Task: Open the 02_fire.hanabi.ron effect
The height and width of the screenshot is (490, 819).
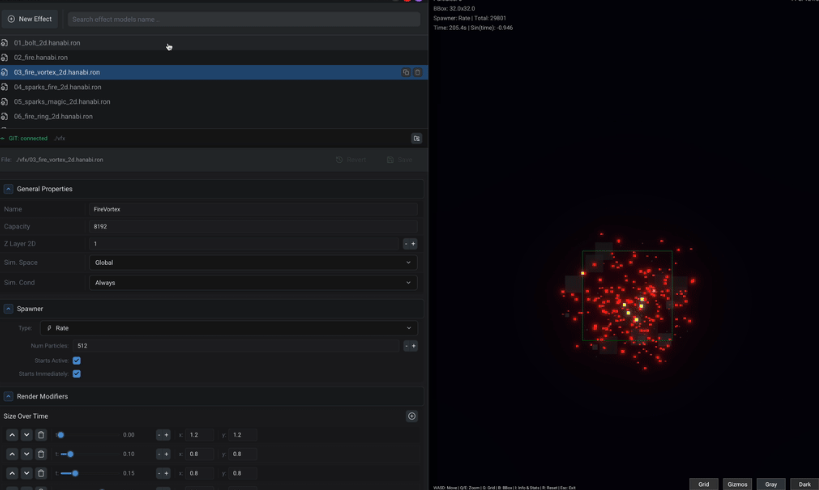Action: [40, 57]
